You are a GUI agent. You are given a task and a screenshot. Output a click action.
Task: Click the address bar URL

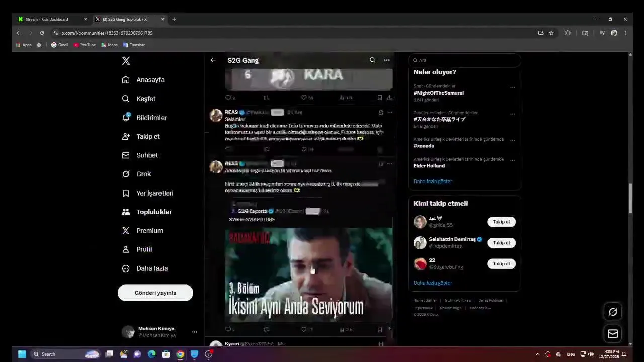pos(107,33)
